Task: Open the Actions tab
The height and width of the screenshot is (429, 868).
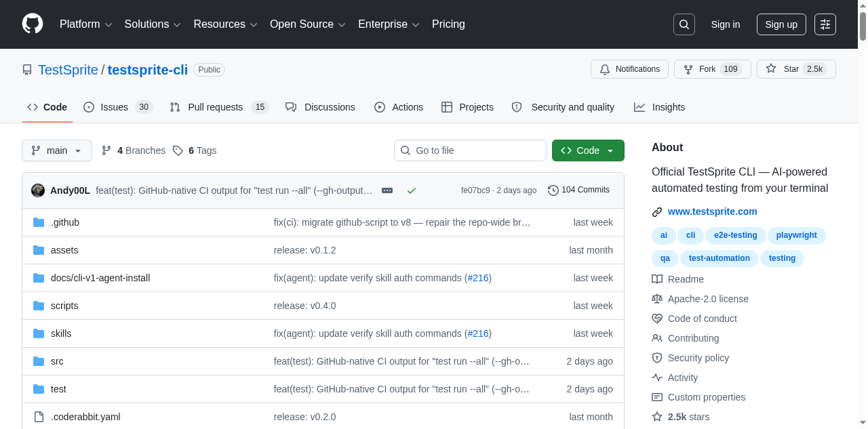Action: pos(399,107)
